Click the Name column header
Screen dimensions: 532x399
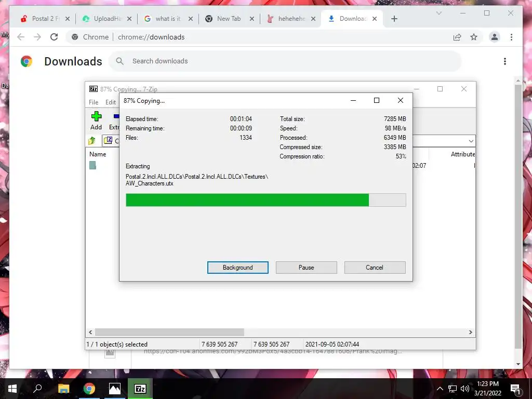tap(98, 154)
